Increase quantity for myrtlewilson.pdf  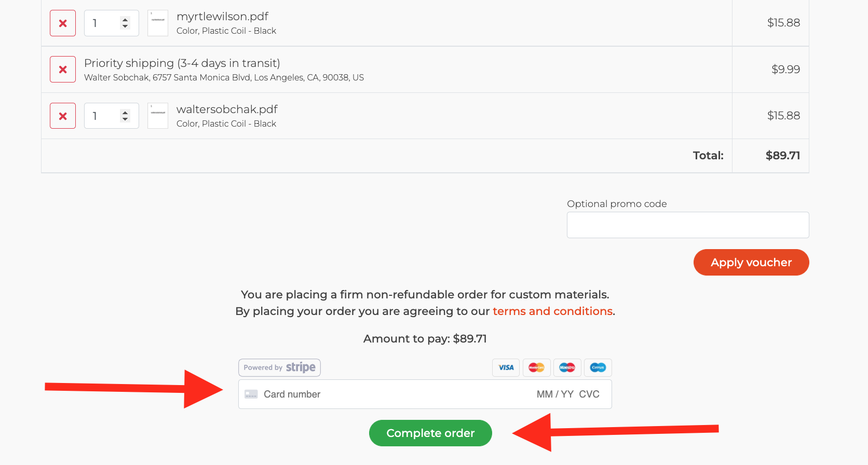[x=125, y=20]
